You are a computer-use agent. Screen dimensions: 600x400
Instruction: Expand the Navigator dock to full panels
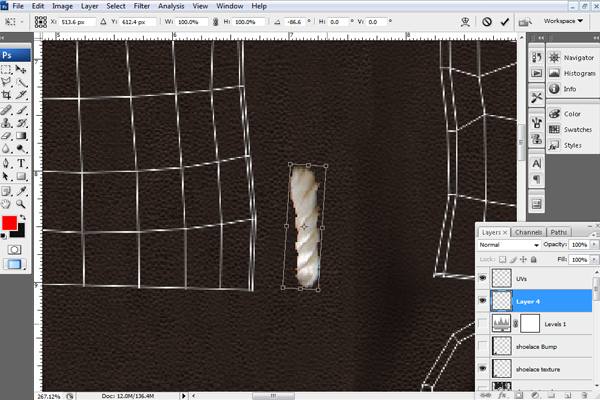596,38
